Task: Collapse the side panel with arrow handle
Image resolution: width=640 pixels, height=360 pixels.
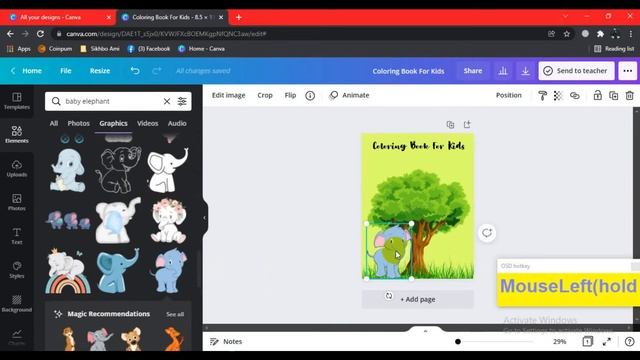Action: [204, 218]
